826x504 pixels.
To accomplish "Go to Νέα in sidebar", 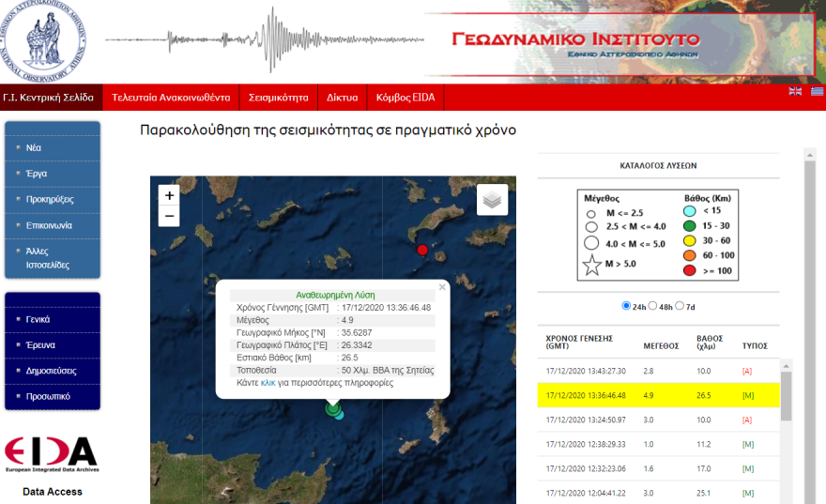I will click(34, 148).
